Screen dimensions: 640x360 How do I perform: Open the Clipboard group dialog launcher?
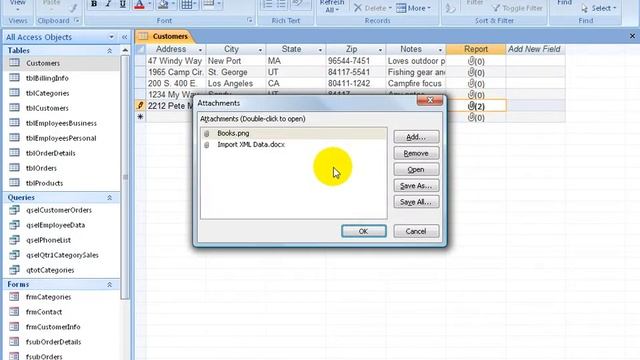[77, 20]
